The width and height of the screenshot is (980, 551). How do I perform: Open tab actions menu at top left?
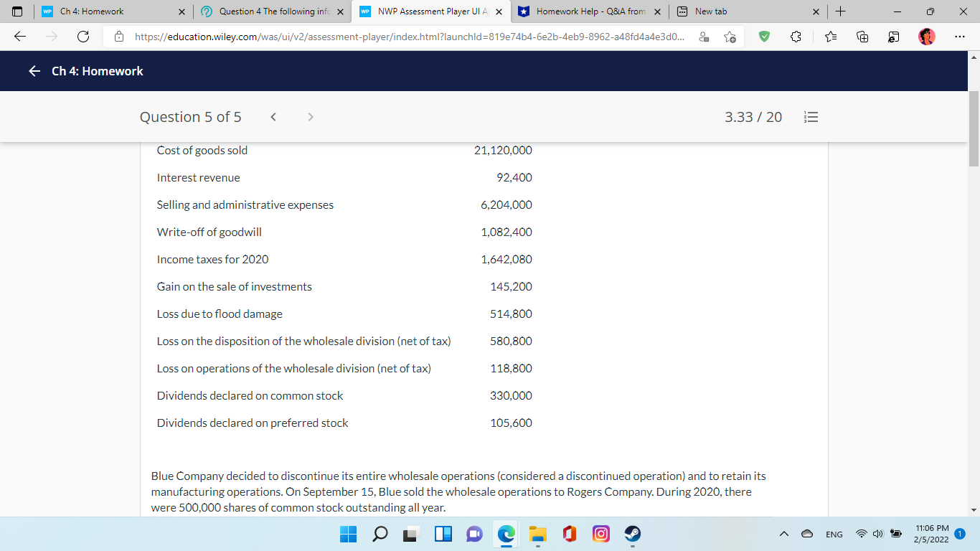(17, 11)
